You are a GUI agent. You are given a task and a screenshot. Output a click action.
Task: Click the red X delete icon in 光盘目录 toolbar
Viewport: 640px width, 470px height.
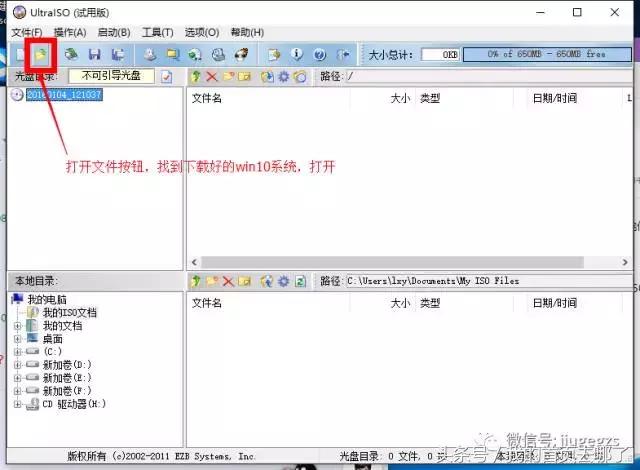tap(212, 76)
